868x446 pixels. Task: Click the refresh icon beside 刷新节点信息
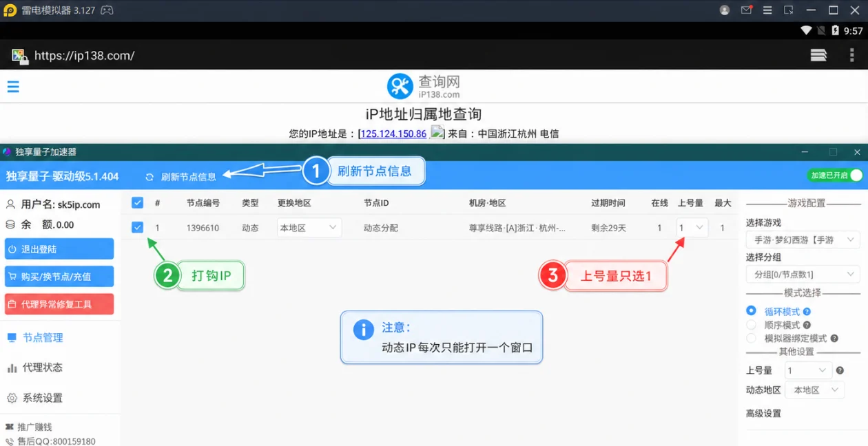coord(149,177)
